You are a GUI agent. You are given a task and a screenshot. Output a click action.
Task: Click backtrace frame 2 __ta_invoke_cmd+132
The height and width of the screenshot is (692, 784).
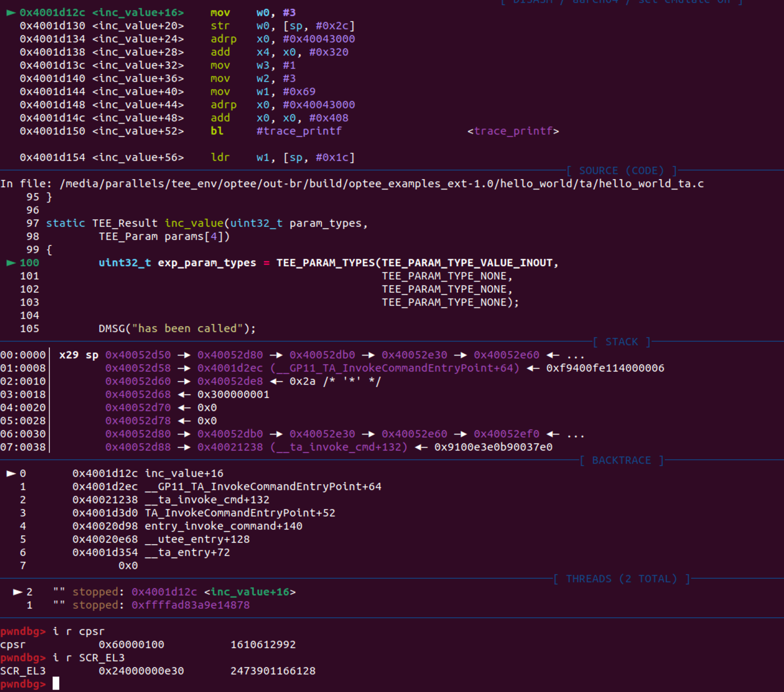click(171, 500)
